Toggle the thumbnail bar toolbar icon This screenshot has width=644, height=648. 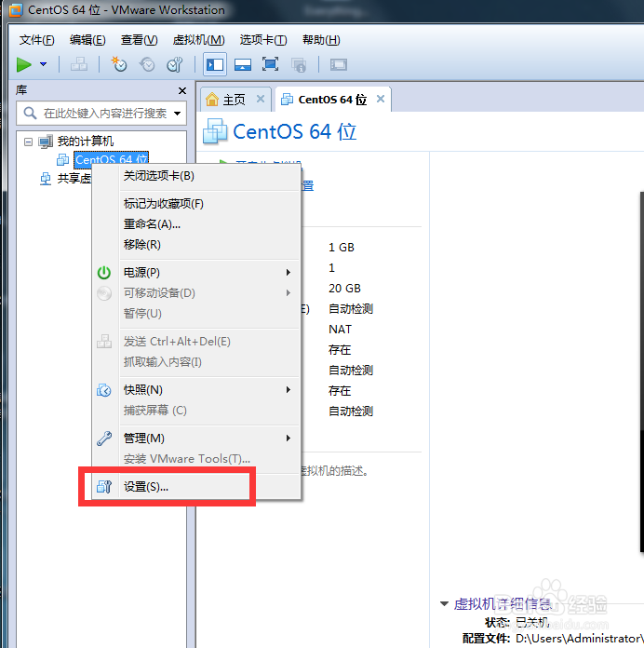243,64
